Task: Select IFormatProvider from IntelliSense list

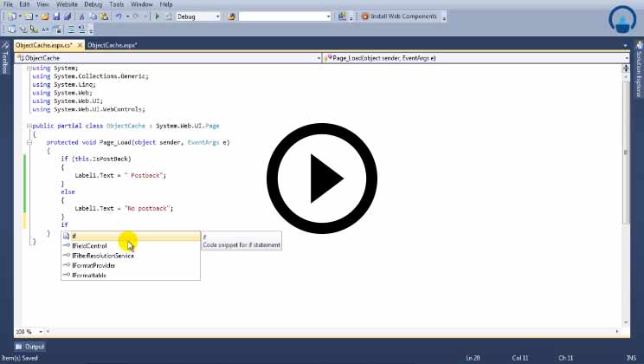Action: pyautogui.click(x=93, y=265)
